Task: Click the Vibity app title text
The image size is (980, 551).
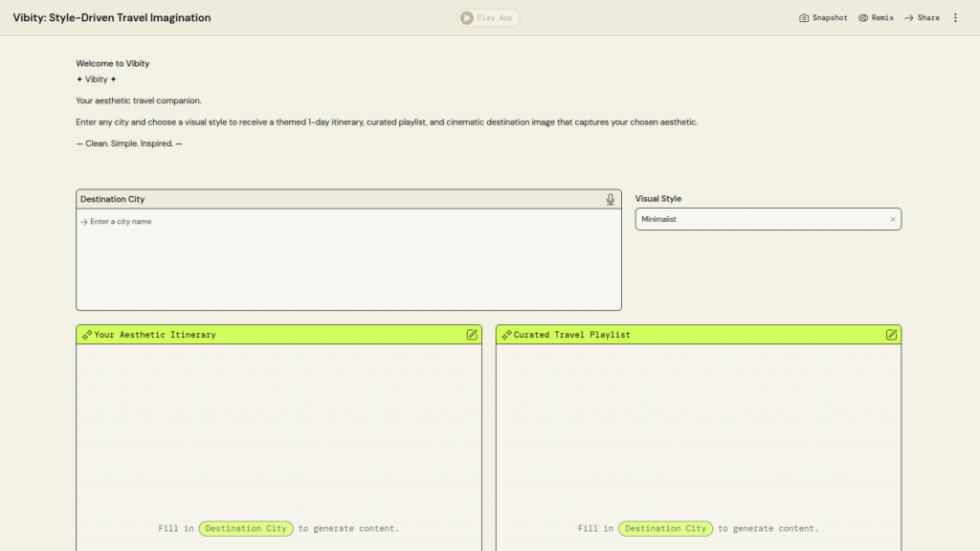Action: click(112, 18)
